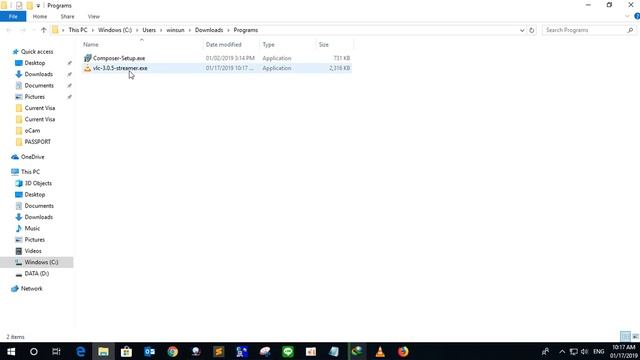
Task: Open LINE app from taskbar
Action: (288, 351)
